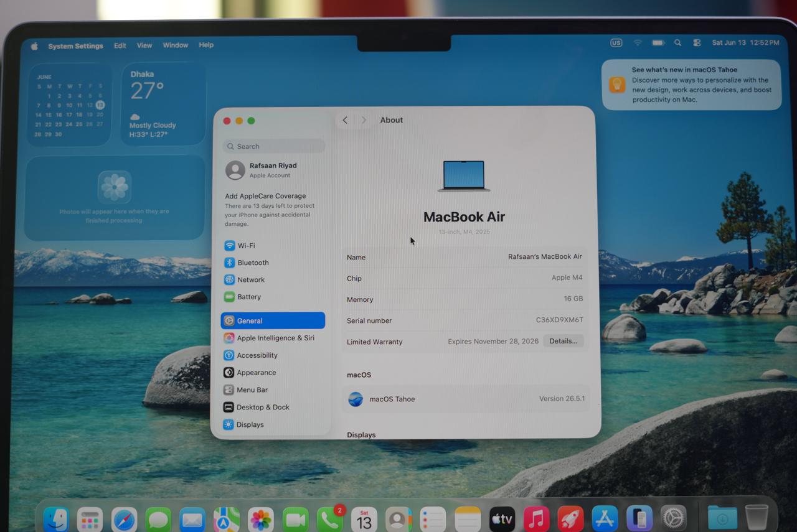This screenshot has width=797, height=532.
Task: Click the Dhaka weather widget
Action: tap(163, 105)
